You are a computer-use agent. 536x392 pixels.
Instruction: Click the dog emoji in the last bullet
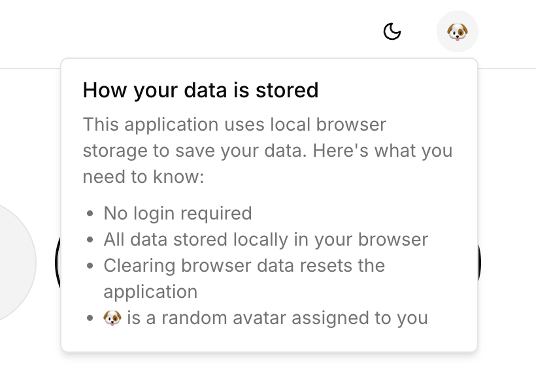tap(112, 318)
